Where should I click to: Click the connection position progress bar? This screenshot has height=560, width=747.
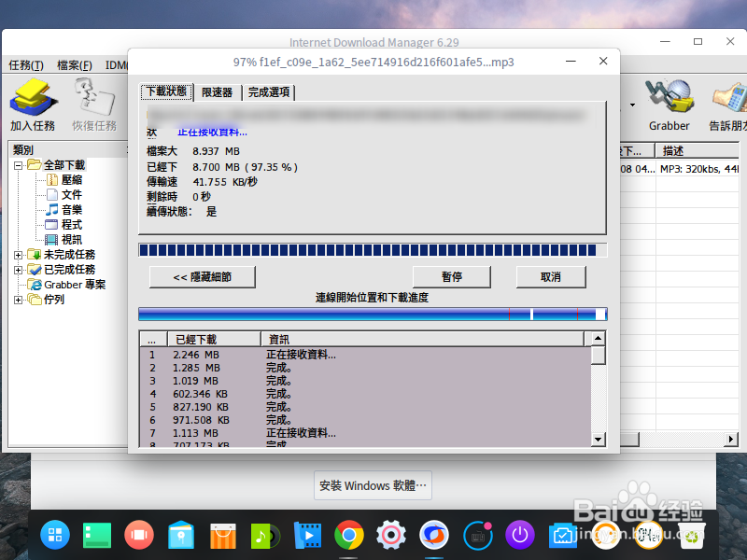coord(373,315)
